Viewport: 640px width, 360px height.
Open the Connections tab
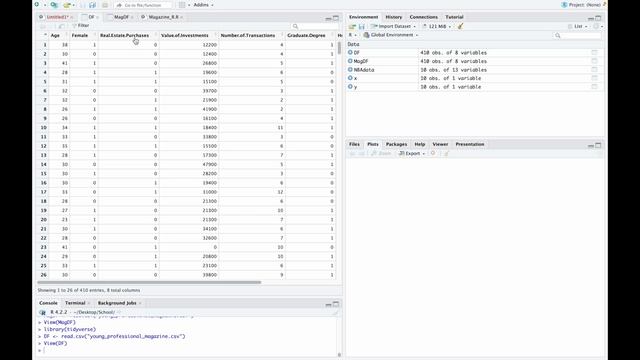coord(423,17)
